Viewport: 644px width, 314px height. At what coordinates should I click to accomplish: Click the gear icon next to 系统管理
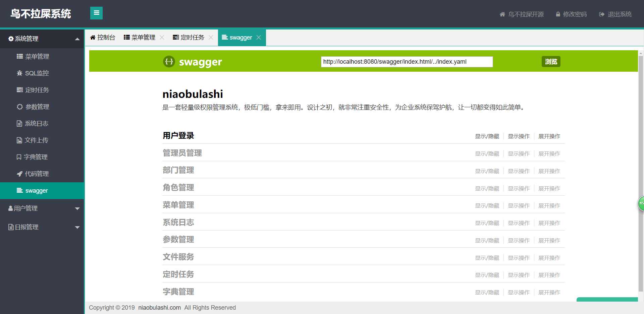(x=11, y=39)
